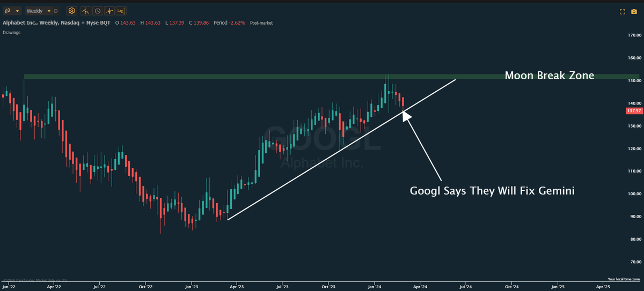Image resolution: width=644 pixels, height=291 pixels.
Task: Click the Your local time zone label
Action: (624, 279)
